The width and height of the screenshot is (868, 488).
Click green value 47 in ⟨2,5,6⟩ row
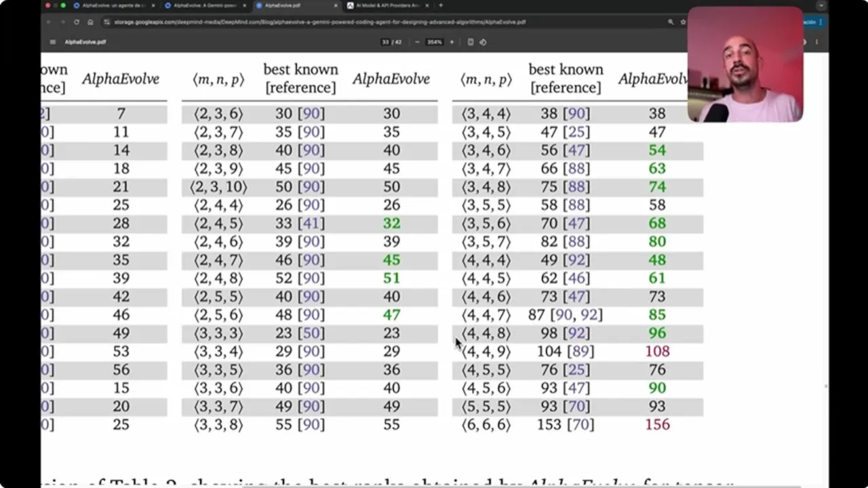pos(391,314)
